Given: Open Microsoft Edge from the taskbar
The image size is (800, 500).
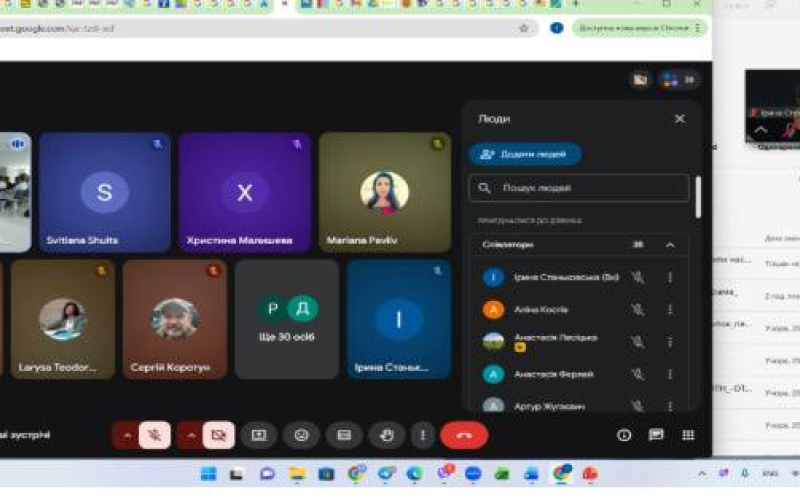Looking at the screenshot, I should 414,474.
